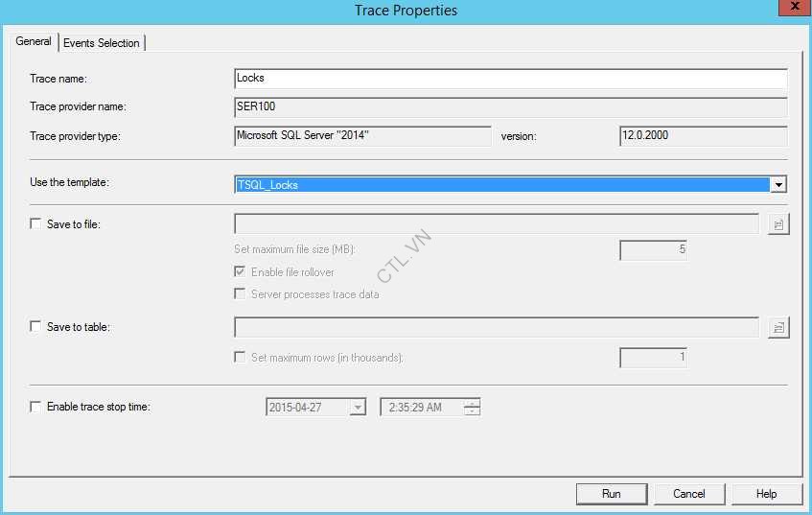The width and height of the screenshot is (812, 515).
Task: Toggle Enable trace stop time option
Action: pos(36,407)
